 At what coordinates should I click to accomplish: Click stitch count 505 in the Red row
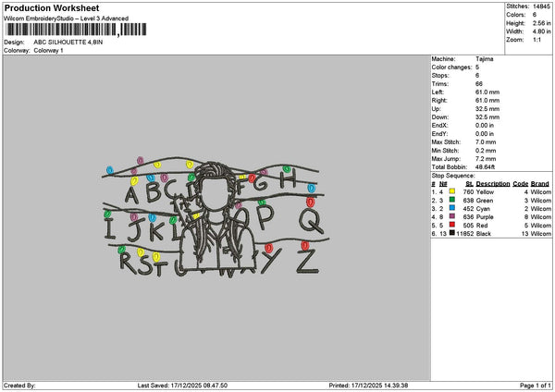(468, 226)
